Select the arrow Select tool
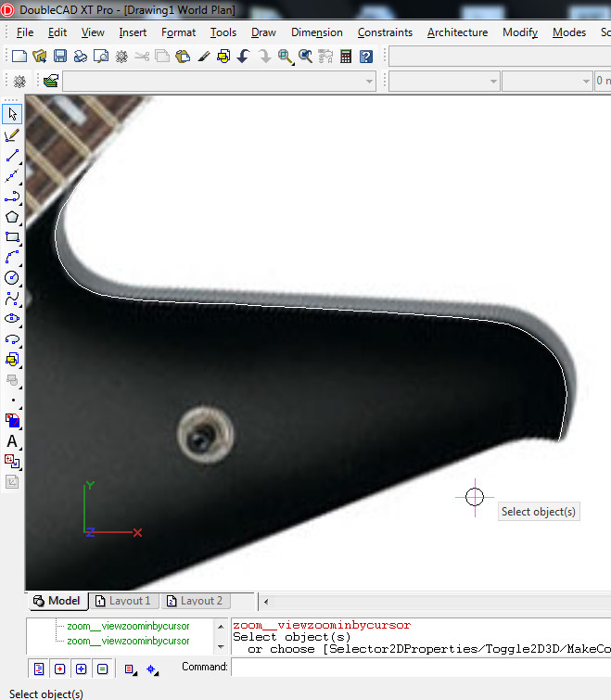 [12, 115]
